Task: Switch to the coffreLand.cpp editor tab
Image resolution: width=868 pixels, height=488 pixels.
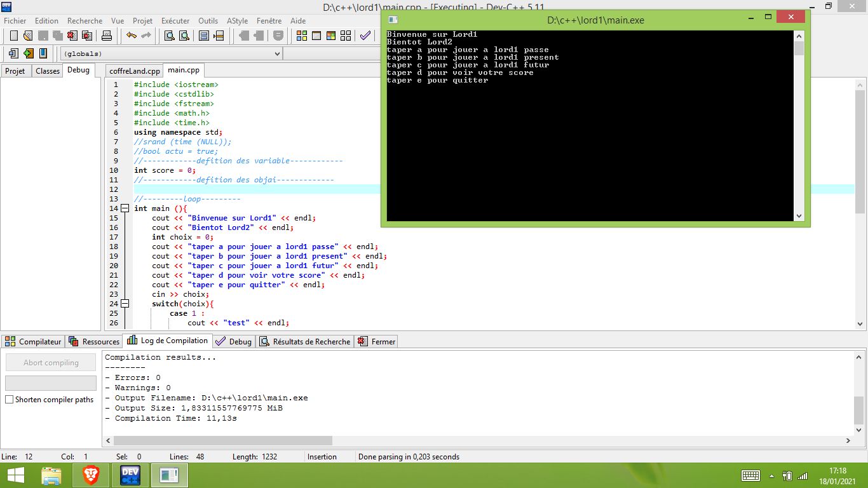Action: (x=135, y=71)
